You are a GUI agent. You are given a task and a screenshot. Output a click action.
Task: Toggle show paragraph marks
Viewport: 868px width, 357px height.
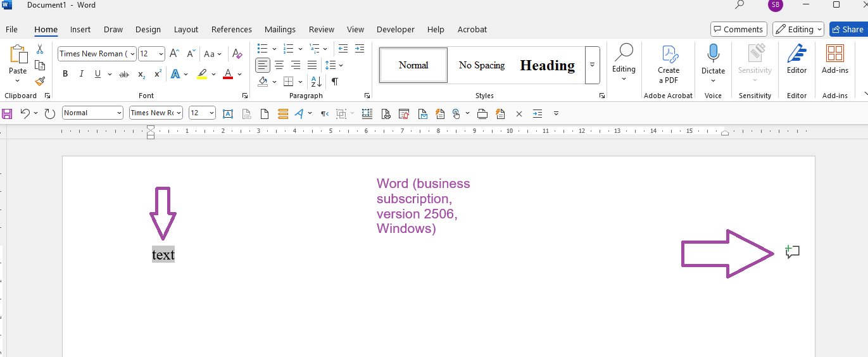coord(335,82)
